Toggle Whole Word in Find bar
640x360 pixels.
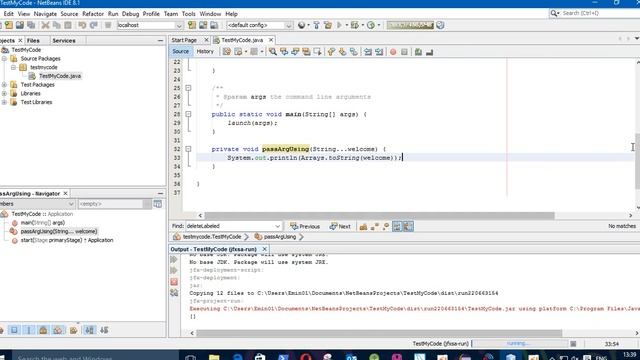[375, 226]
